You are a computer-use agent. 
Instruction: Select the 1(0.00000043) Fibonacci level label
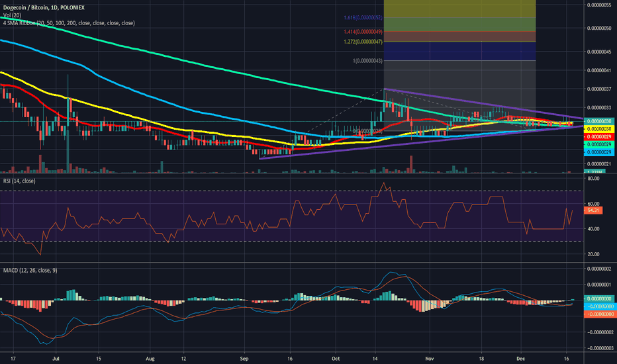pos(367,61)
